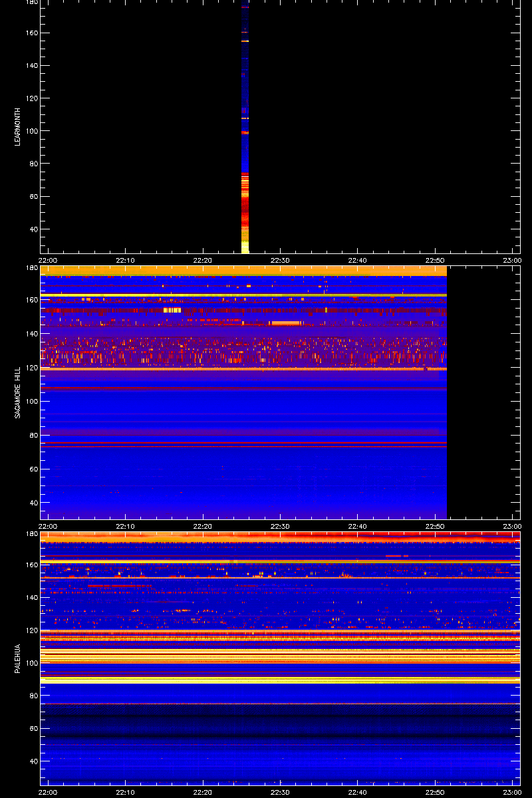
Task: Select 160 frequency label on Sagamore Hill axis
Action: (x=31, y=299)
